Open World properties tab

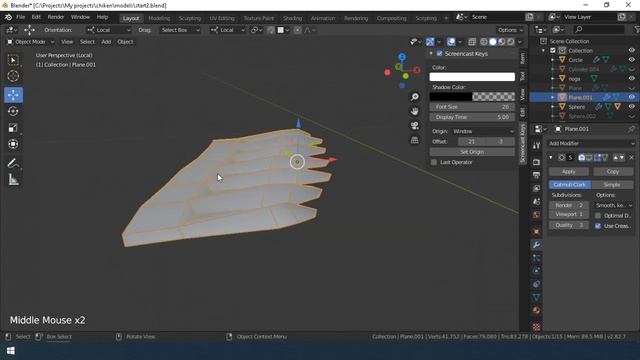(x=536, y=215)
